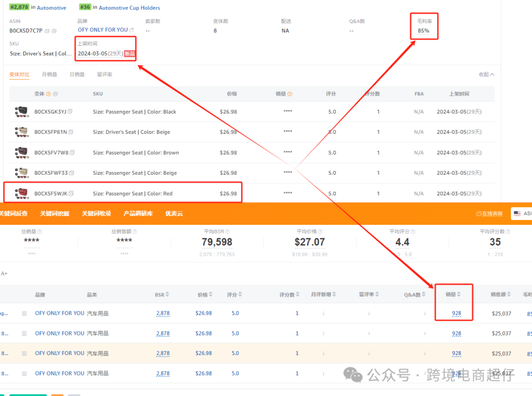
Task: Click the second duplicate icon beside B0CX5D7C7P
Action: click(x=54, y=31)
